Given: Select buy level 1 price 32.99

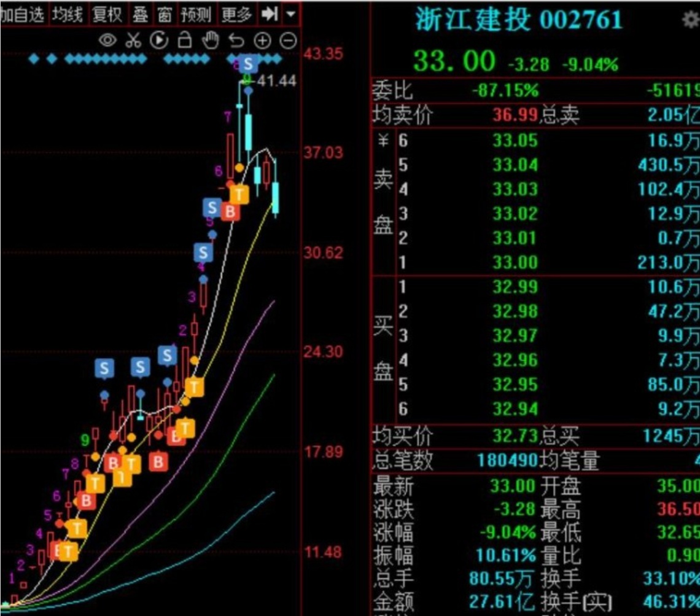Looking at the screenshot, I should [515, 287].
